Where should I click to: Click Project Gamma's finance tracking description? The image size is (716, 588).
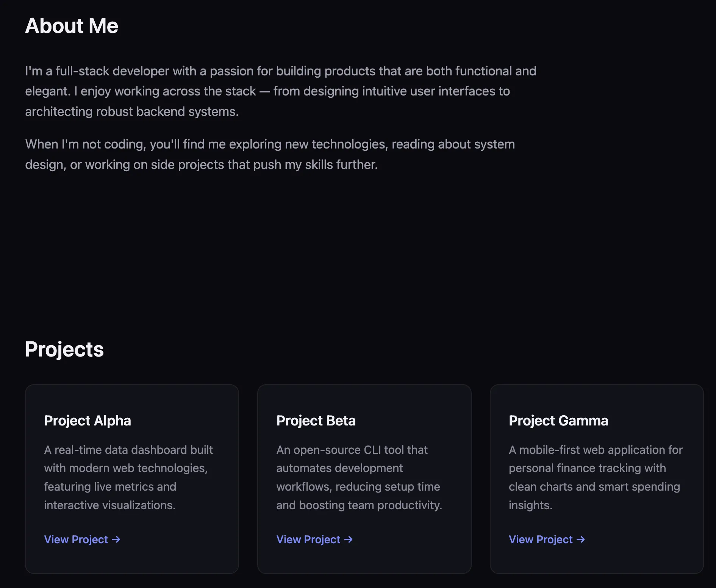pos(595,477)
